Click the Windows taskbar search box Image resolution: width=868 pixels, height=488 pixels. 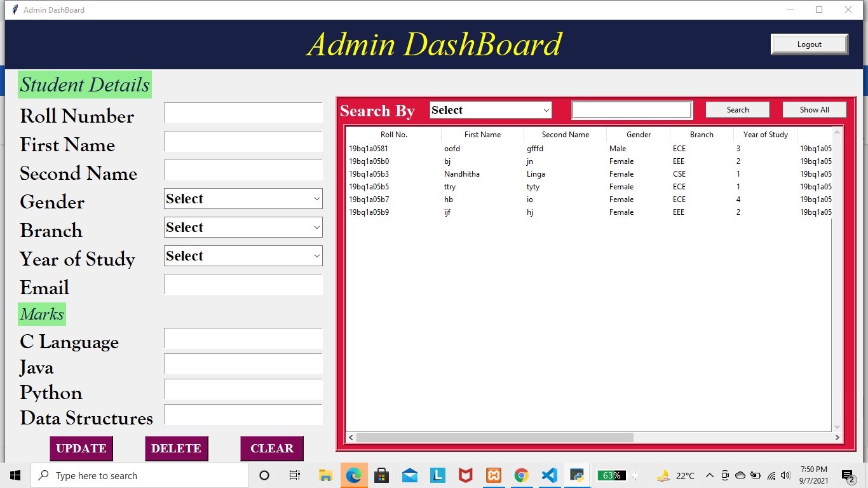140,475
